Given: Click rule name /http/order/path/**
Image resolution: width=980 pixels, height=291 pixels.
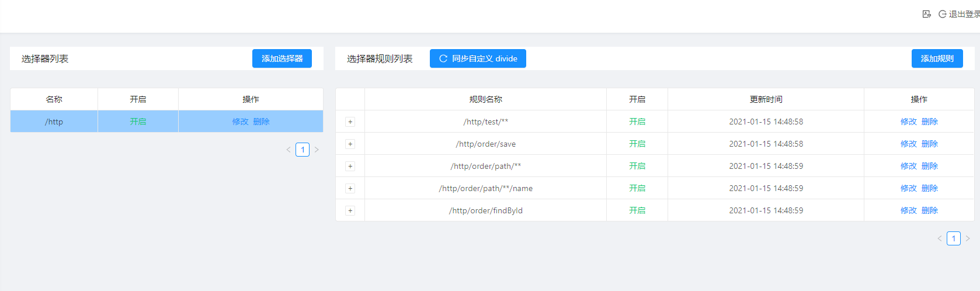Looking at the screenshot, I should point(486,166).
